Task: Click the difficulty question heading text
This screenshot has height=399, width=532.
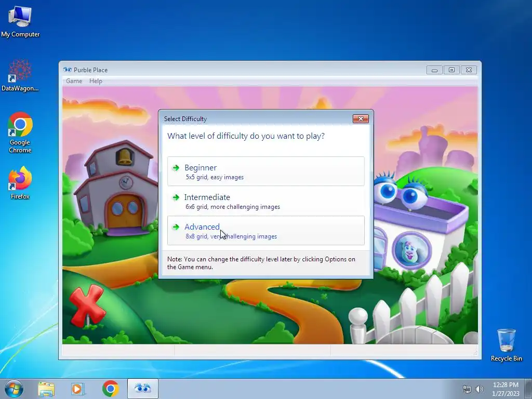Action: click(x=246, y=136)
